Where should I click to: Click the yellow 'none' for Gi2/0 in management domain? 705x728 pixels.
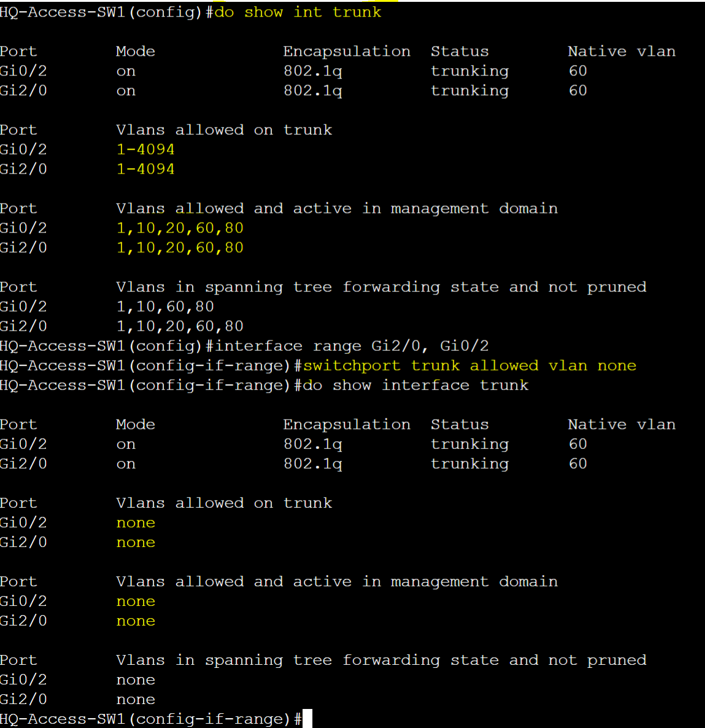pyautogui.click(x=136, y=621)
